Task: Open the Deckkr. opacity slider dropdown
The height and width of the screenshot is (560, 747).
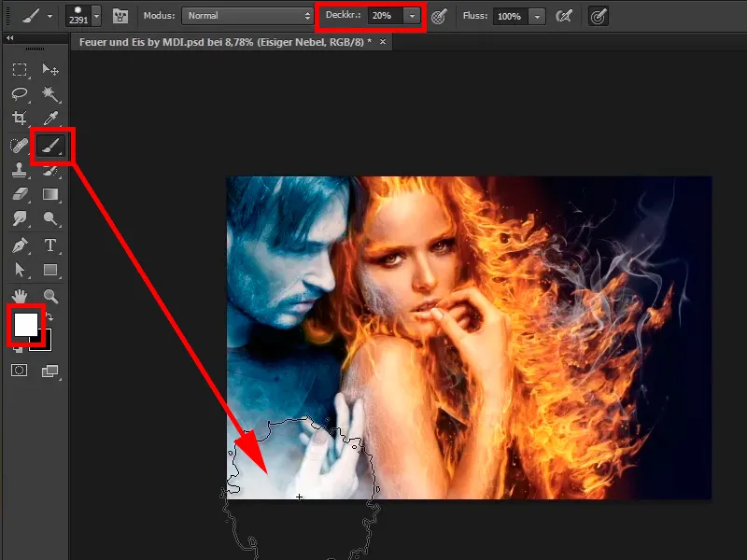Action: tap(412, 16)
